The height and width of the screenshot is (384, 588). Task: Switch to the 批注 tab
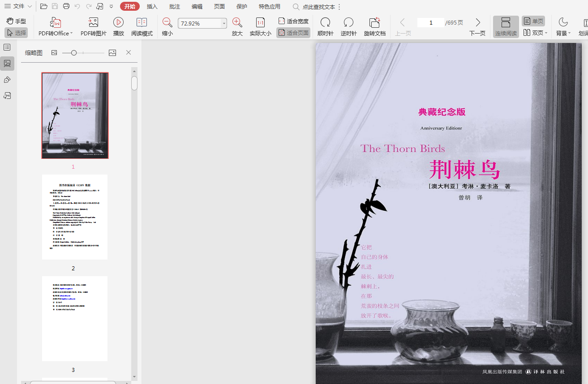tap(175, 6)
